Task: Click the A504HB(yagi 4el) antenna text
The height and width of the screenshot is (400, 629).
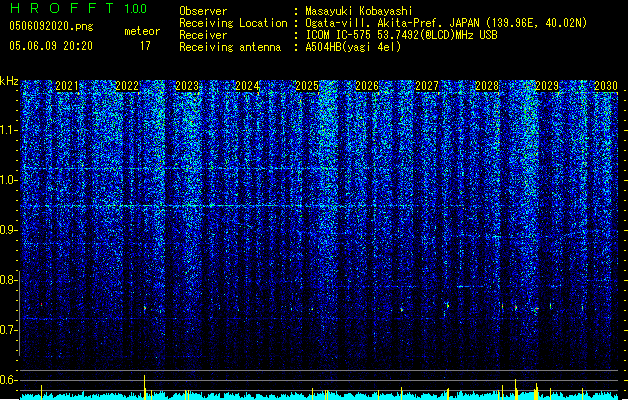Action: (x=353, y=47)
